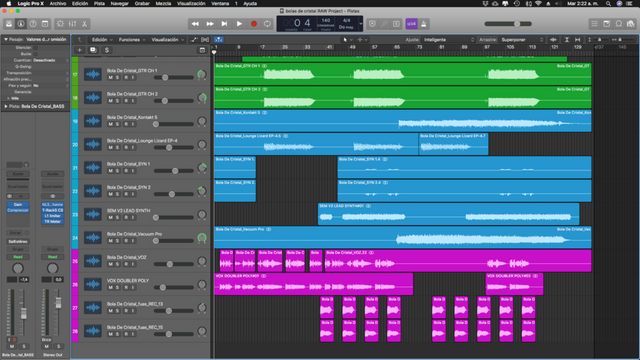
Task: Toggle the Flex view button
Action: [x=205, y=40]
